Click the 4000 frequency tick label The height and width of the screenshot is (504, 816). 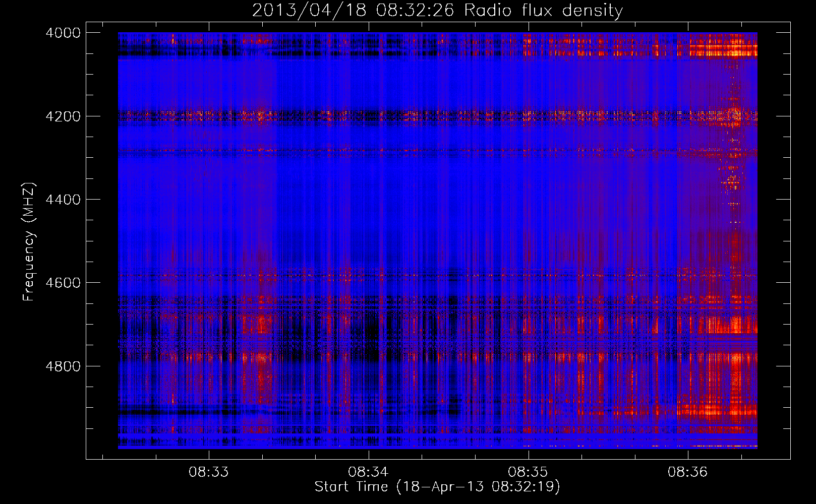(x=63, y=33)
